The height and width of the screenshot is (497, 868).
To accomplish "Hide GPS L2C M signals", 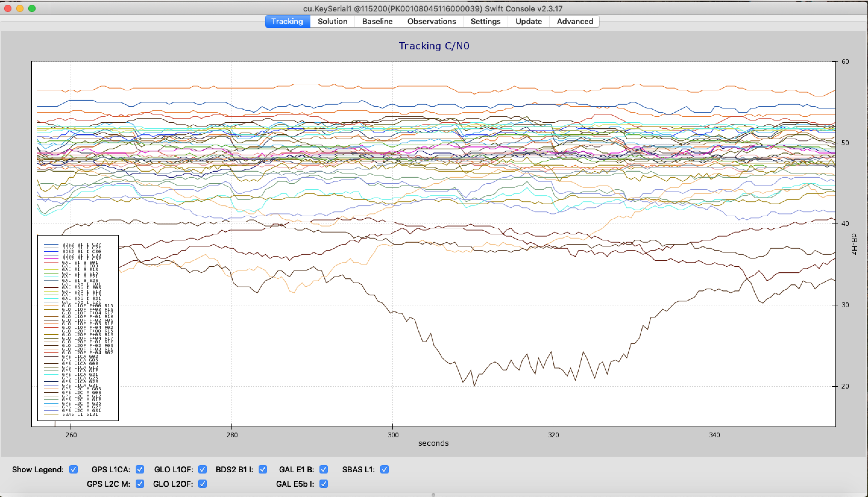I will (x=140, y=484).
